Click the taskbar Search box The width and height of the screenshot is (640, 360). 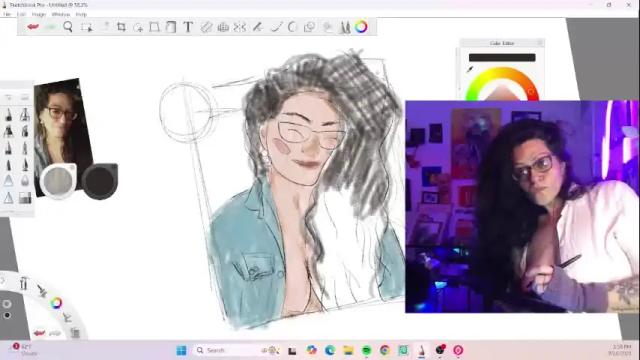pyautogui.click(x=236, y=350)
